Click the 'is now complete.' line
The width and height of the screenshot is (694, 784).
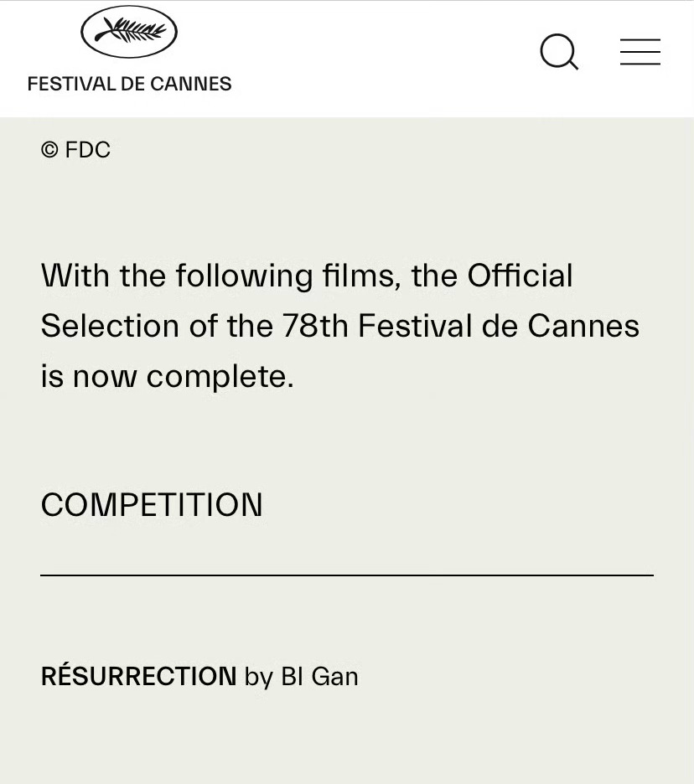167,376
